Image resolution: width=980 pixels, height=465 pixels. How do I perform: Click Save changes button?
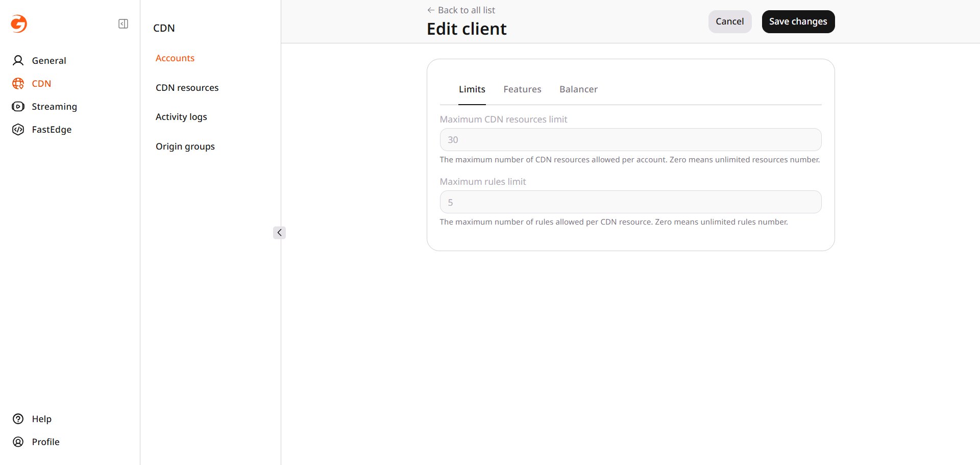tap(798, 21)
